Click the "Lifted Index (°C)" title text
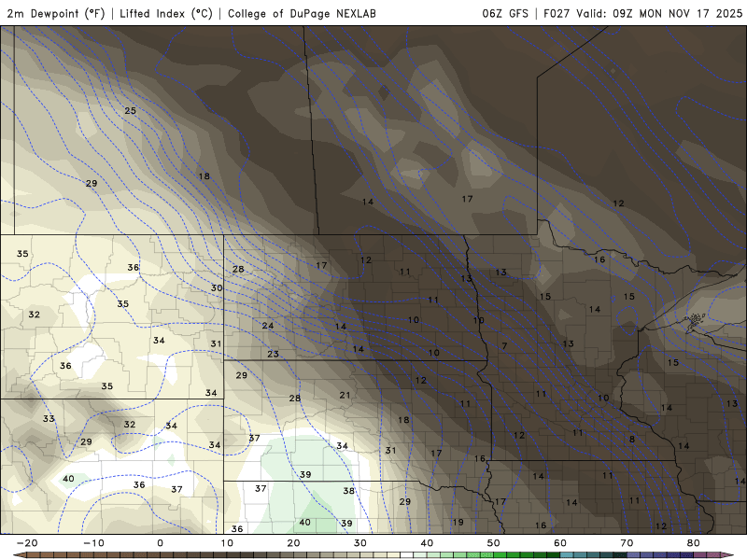 point(166,13)
